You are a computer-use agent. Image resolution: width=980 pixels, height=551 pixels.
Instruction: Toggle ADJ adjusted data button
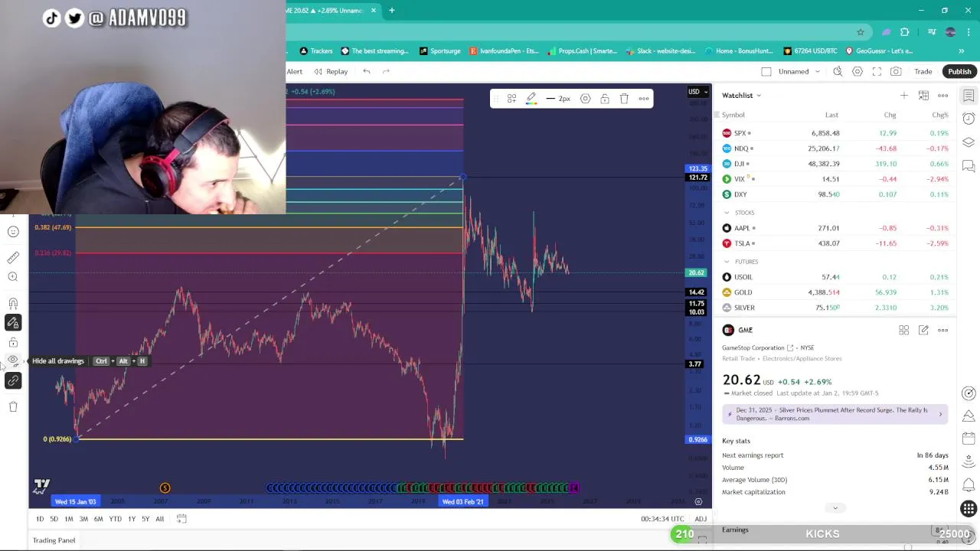coord(701,519)
